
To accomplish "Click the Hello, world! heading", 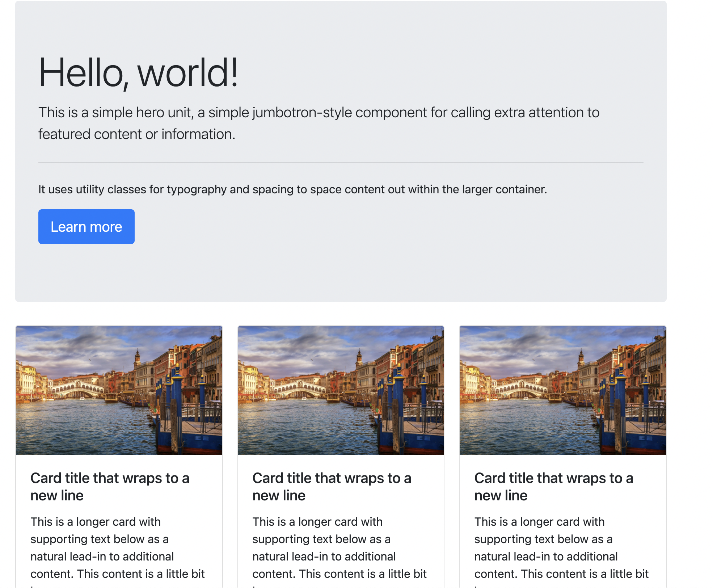I will coord(138,73).
